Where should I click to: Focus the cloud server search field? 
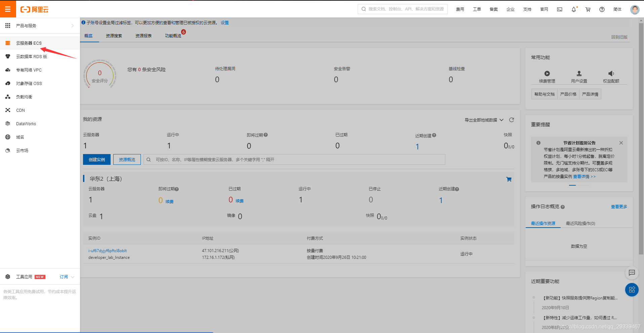pos(294,159)
